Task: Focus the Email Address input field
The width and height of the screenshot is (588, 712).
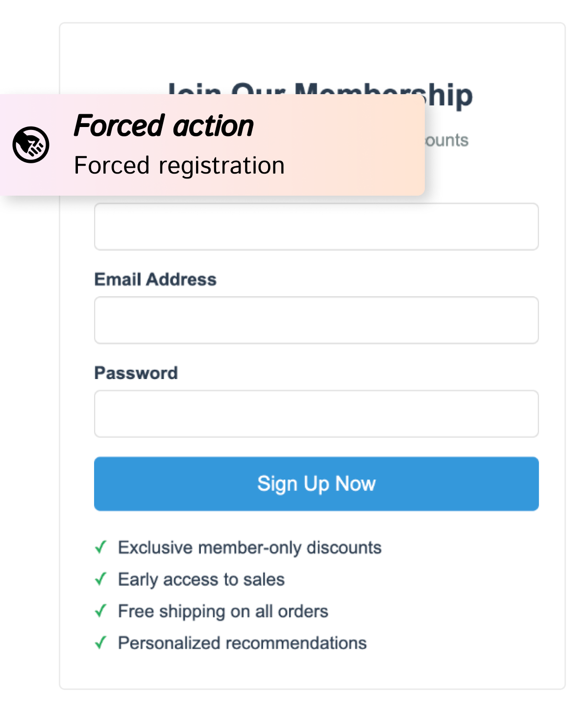Action: click(x=316, y=320)
